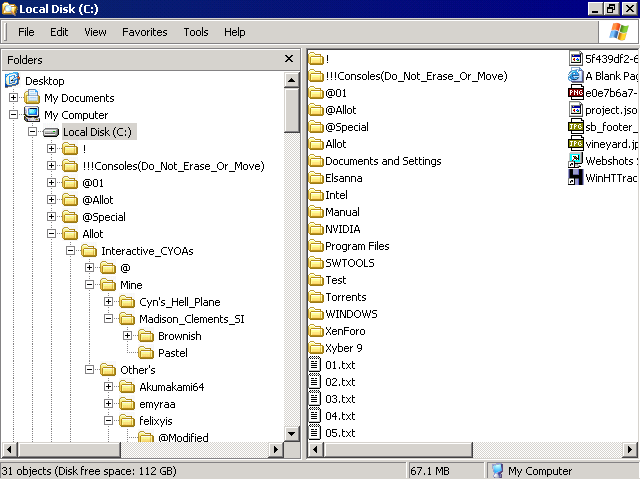Select the Xyber 9 folder icon
Viewport: 640px width, 480px height.
pyautogui.click(x=316, y=348)
